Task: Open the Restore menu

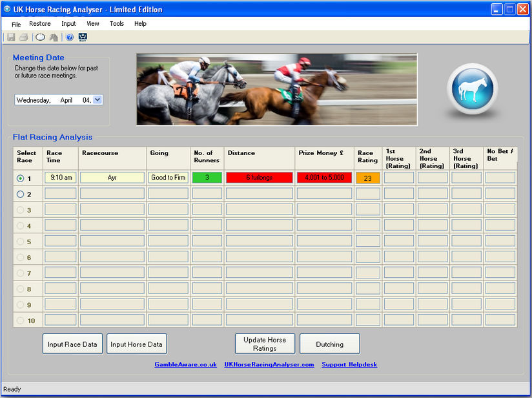Action: tap(39, 23)
